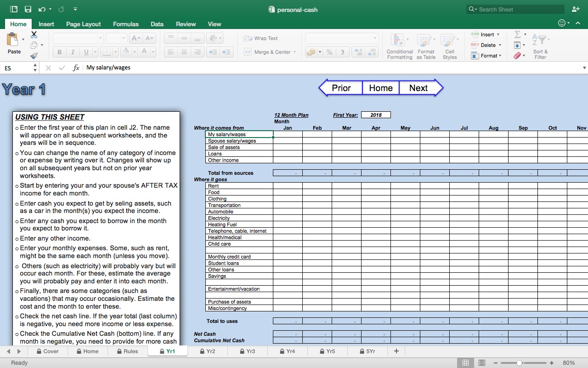
Task: Toggle underline formatting
Action: point(86,52)
